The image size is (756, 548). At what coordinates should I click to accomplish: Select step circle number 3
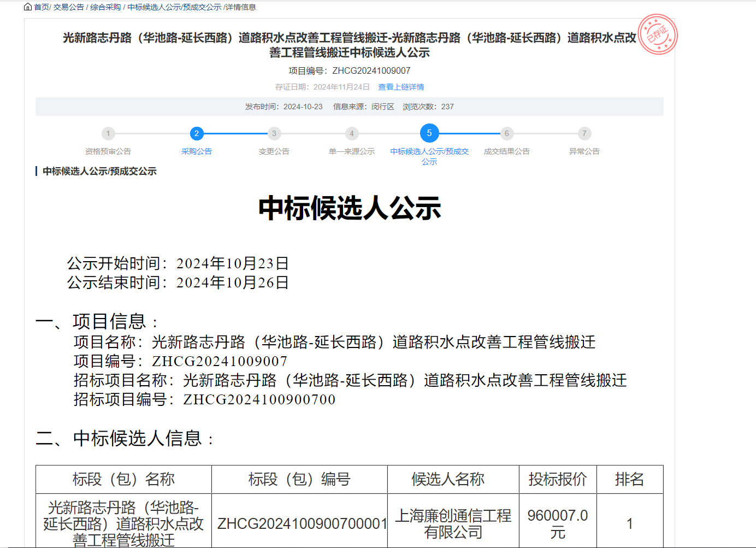(x=274, y=133)
